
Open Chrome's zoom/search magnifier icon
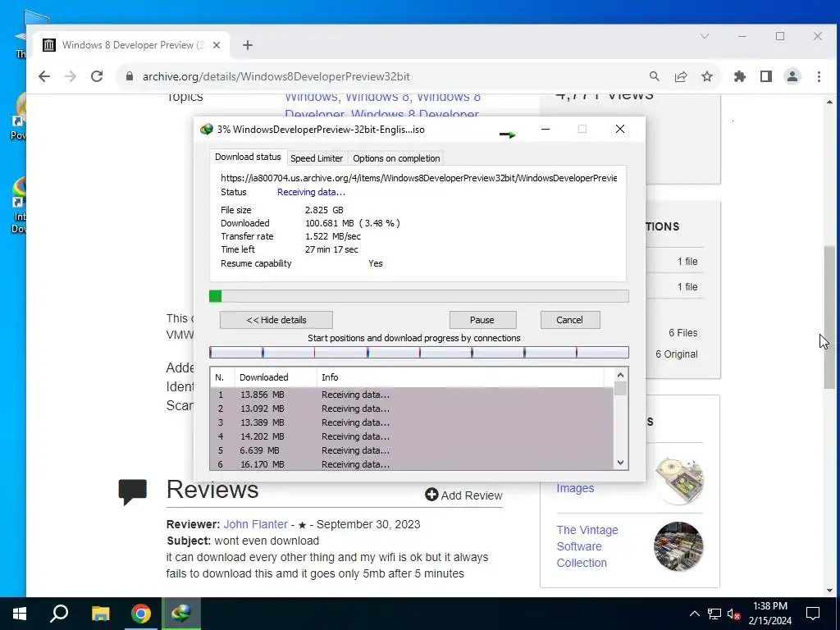[x=654, y=76]
